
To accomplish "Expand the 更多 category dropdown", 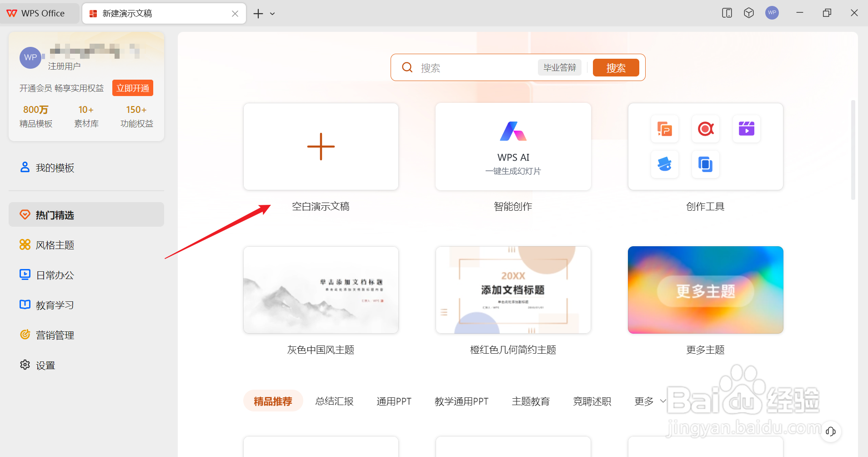I will 650,401.
